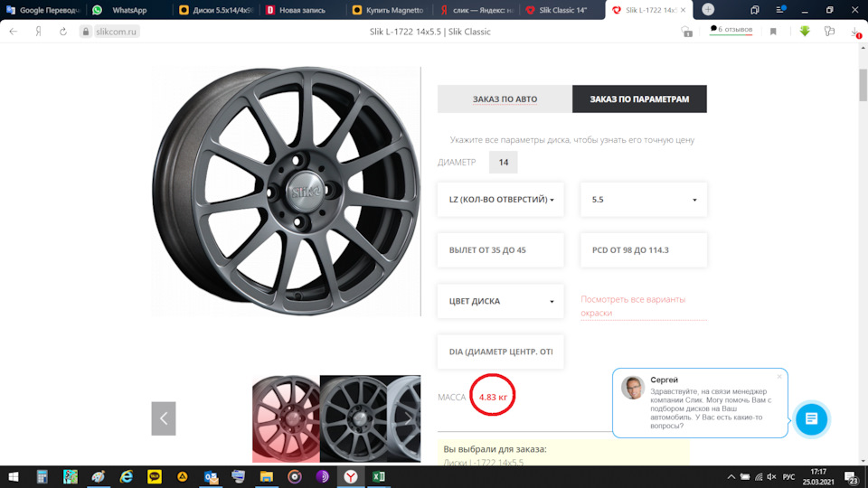Switch to the Slik Classic 14" tab
Viewport: 868px width, 488px height.
click(562, 10)
